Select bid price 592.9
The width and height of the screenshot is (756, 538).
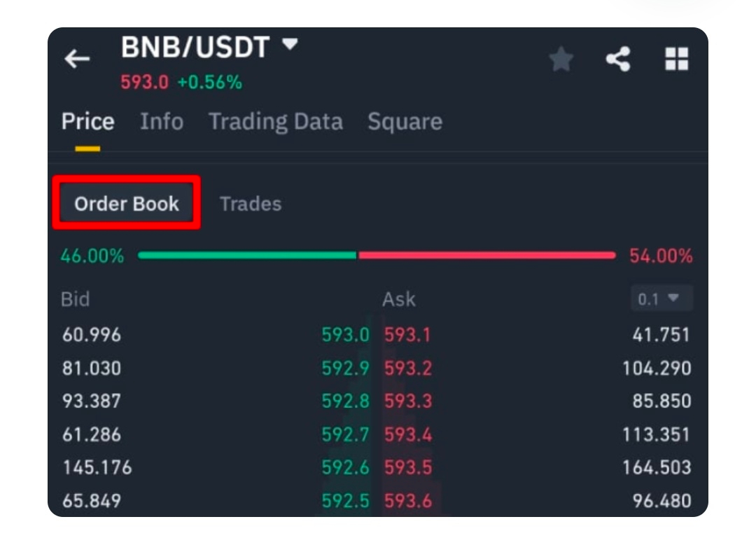point(345,368)
